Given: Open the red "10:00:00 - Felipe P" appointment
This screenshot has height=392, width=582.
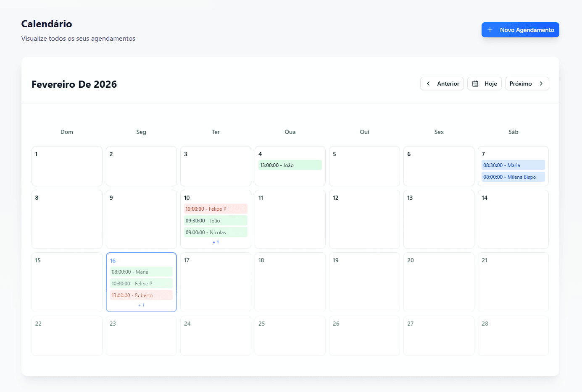Looking at the screenshot, I should (216, 209).
